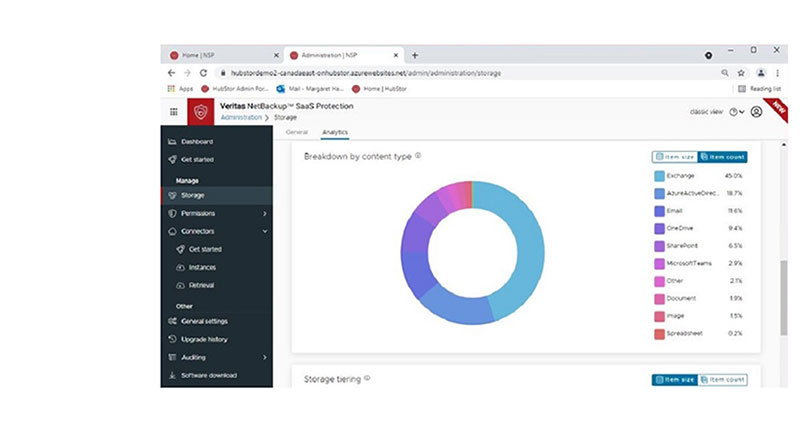Click the Software download icon

pos(172,375)
